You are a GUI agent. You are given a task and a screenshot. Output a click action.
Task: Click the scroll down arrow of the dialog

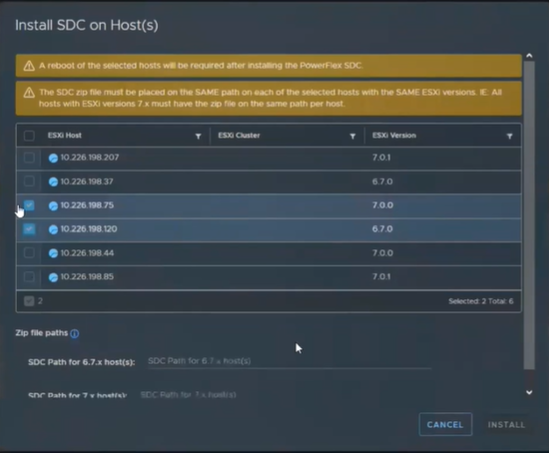[529, 392]
